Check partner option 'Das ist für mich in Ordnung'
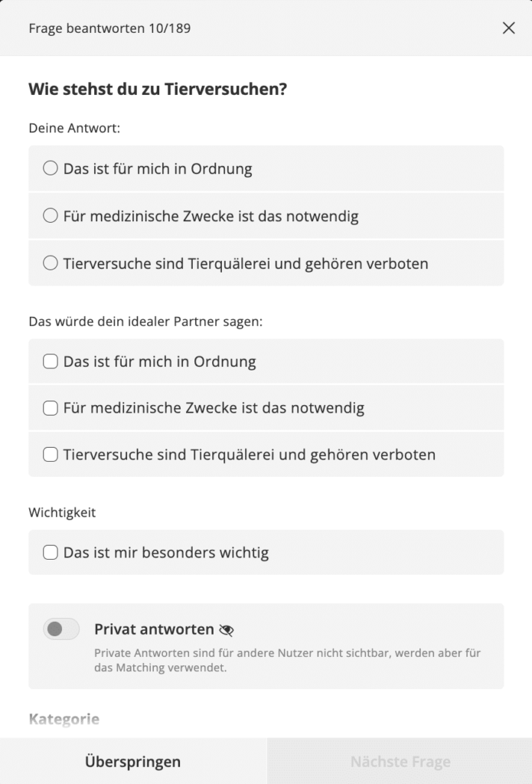Screen dimensions: 532x784 click(51, 361)
